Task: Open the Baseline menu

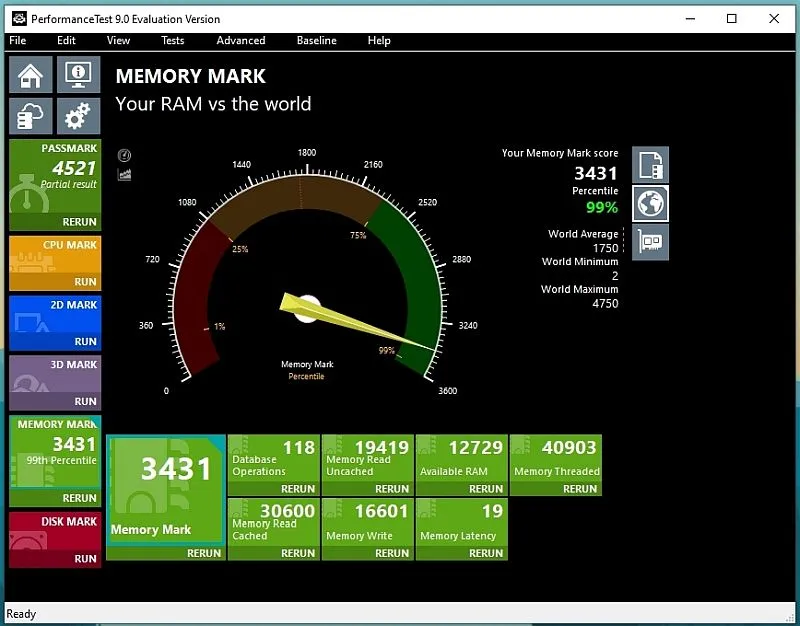Action: click(317, 41)
